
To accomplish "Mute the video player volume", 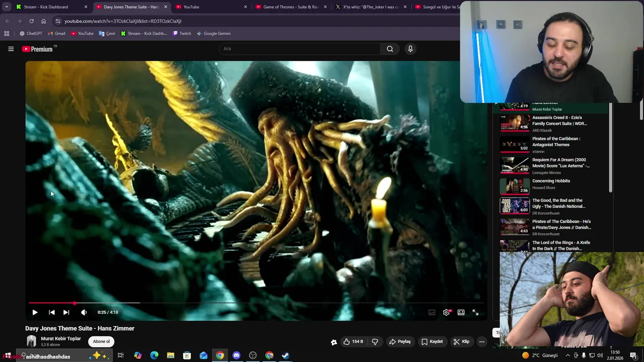I will (84, 312).
